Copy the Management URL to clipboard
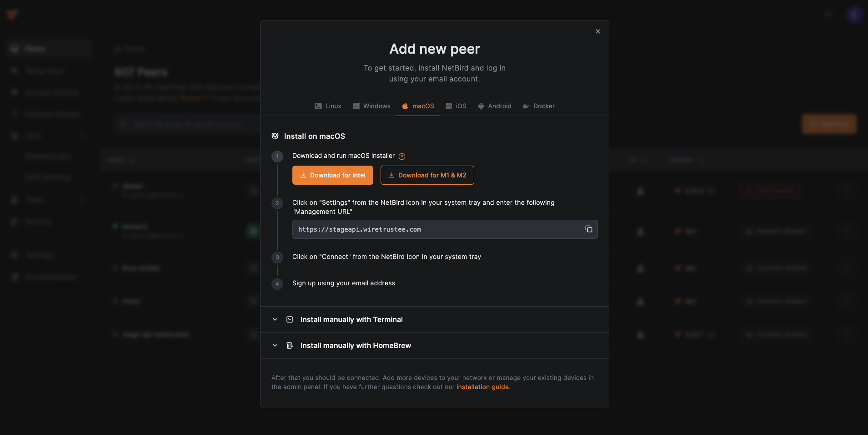 [x=588, y=229]
